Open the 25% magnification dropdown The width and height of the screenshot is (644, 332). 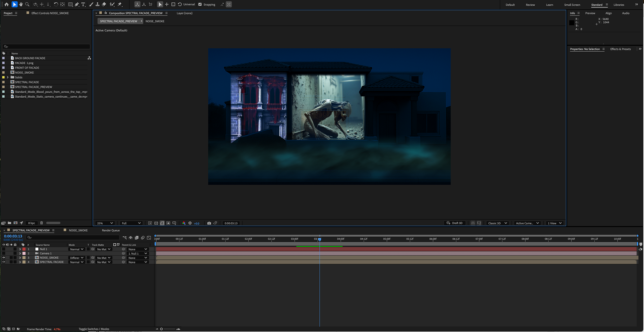pos(105,223)
